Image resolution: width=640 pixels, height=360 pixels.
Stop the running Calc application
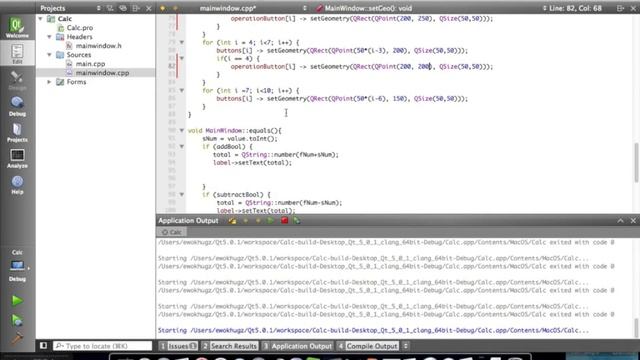284,221
